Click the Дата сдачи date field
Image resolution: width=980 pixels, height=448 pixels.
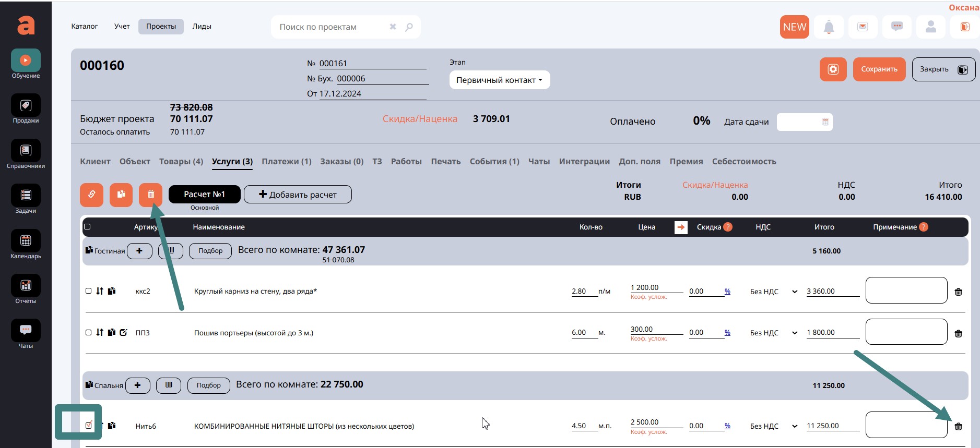pyautogui.click(x=804, y=122)
